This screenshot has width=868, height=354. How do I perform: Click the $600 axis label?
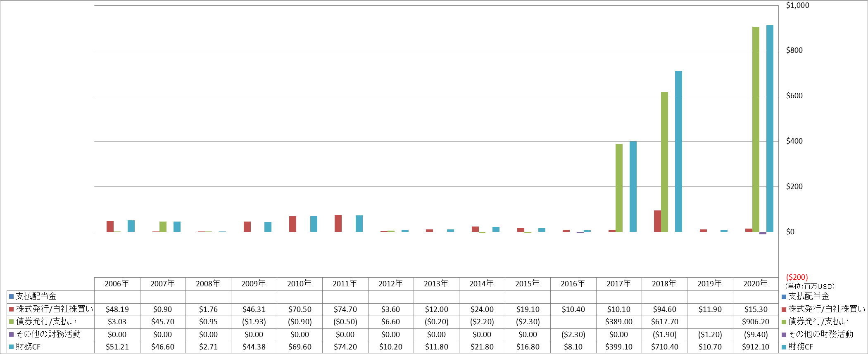[794, 96]
